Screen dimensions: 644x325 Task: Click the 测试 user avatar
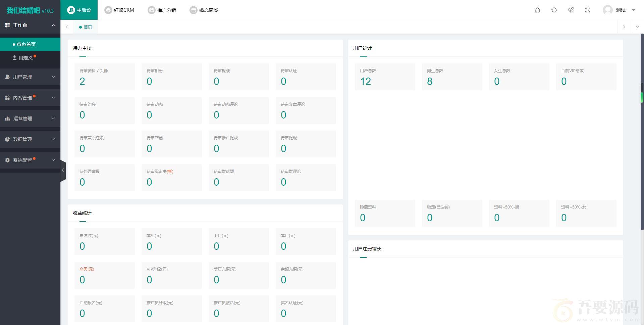click(607, 10)
